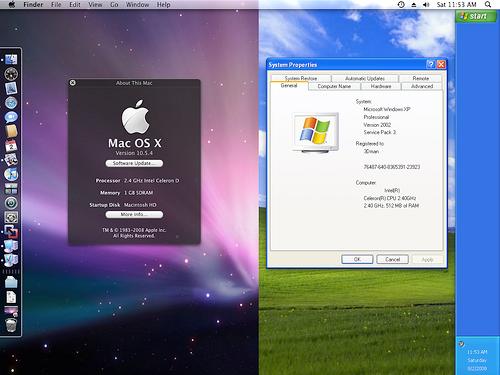Click the Spotlight magnifier in menu bar
This screenshot has height=375, width=500.
tap(488, 5)
